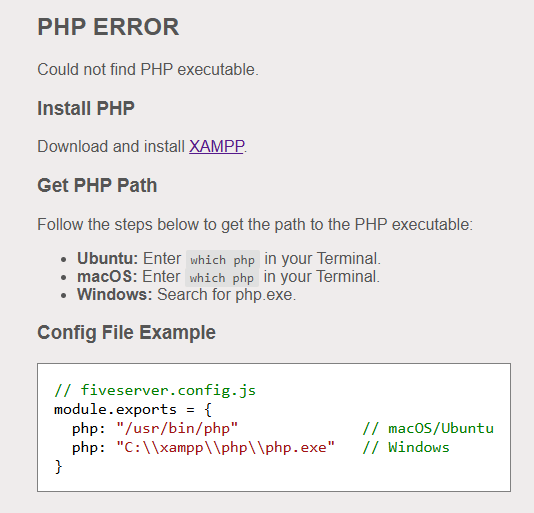Click the 'module.exports = {' code line

click(133, 409)
